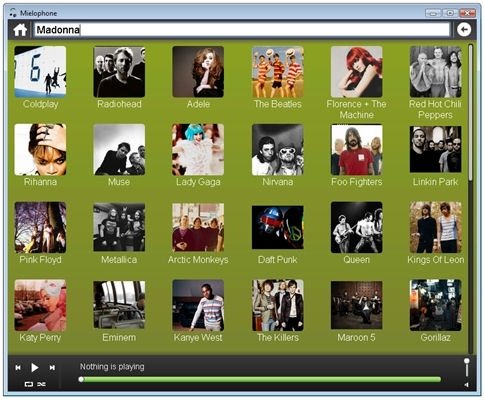Open Adele artist thumbnail
This screenshot has height=400, width=484.
click(198, 72)
